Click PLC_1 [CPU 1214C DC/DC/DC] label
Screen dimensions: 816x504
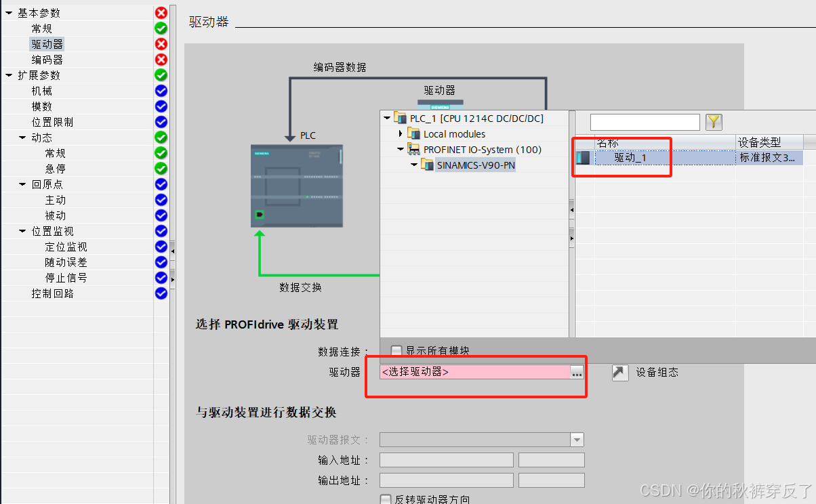click(x=476, y=119)
